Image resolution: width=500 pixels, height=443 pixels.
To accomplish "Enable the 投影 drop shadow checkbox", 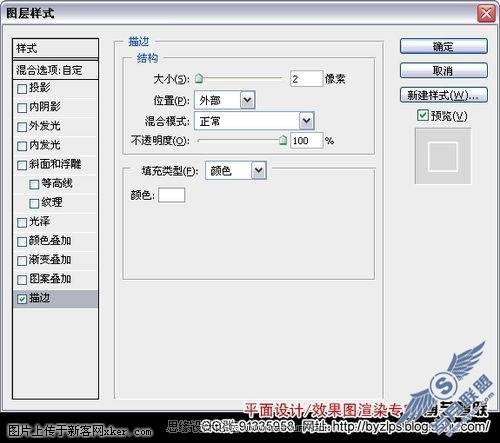I will [x=22, y=89].
